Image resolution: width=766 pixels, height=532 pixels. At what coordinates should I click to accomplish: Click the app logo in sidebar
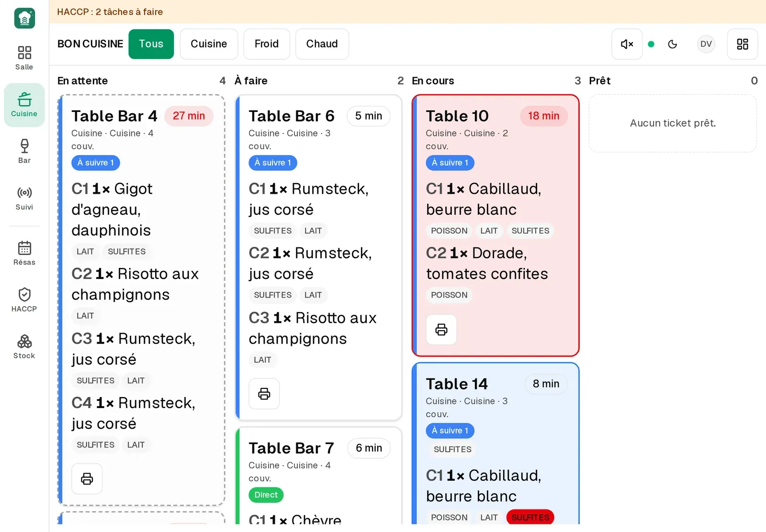click(24, 18)
